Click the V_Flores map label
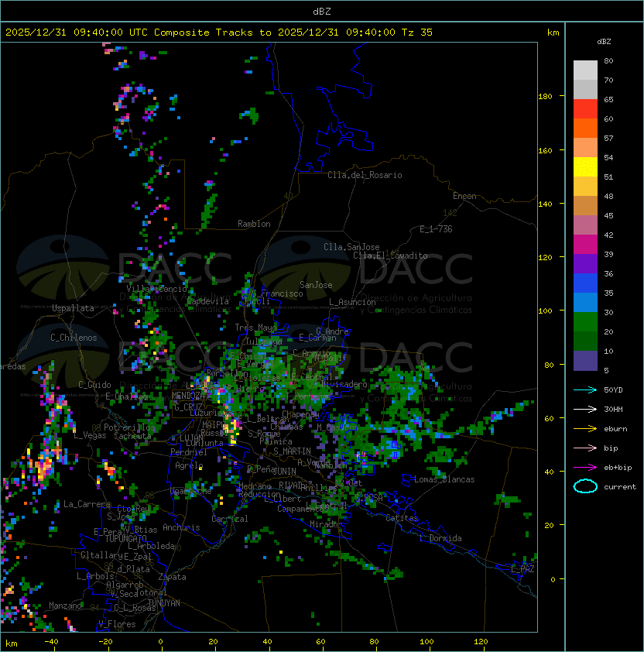The width and height of the screenshot is (644, 652). pos(117,624)
